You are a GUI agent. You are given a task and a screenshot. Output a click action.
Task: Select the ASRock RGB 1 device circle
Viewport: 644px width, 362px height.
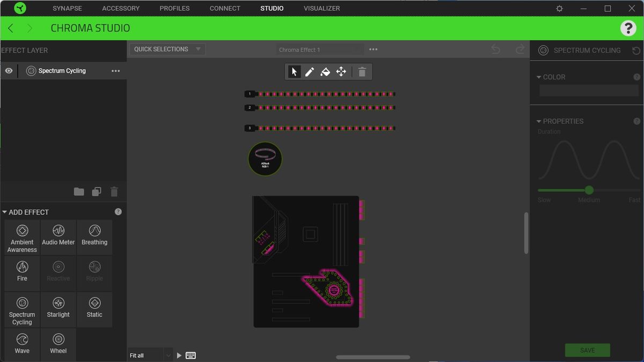tap(265, 159)
